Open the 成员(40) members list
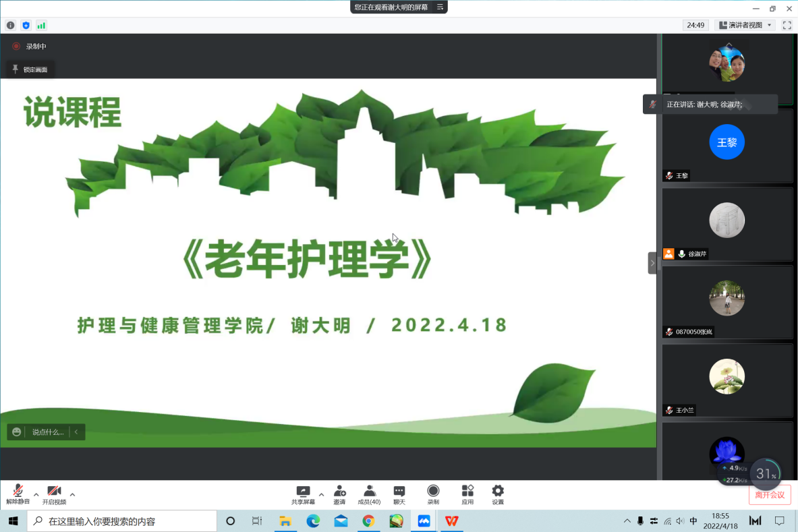 [369, 494]
